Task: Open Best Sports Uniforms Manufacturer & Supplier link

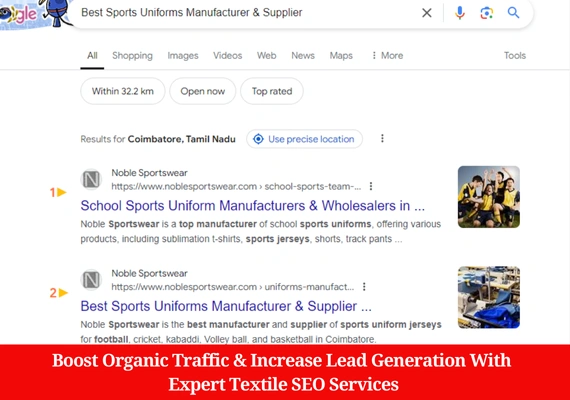Action: [226, 306]
